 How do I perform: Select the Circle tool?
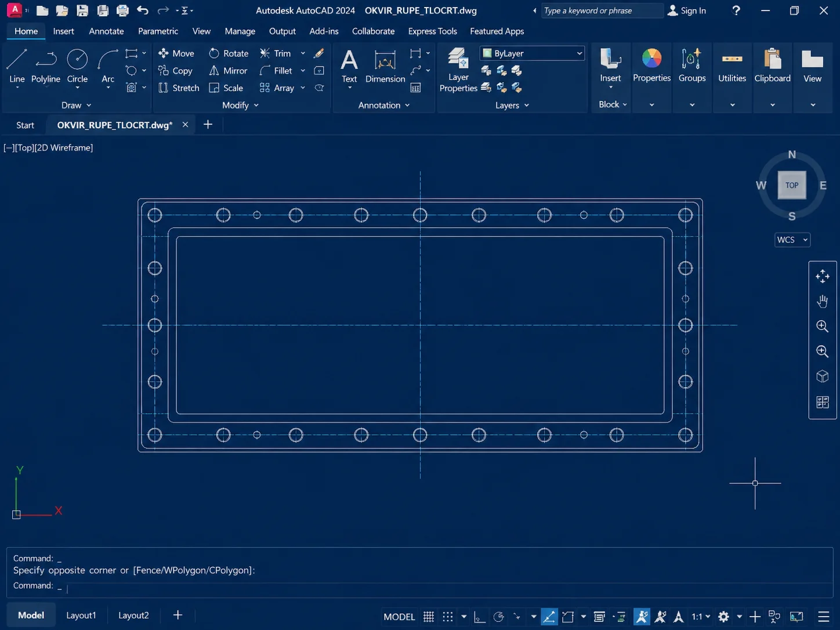coord(77,66)
